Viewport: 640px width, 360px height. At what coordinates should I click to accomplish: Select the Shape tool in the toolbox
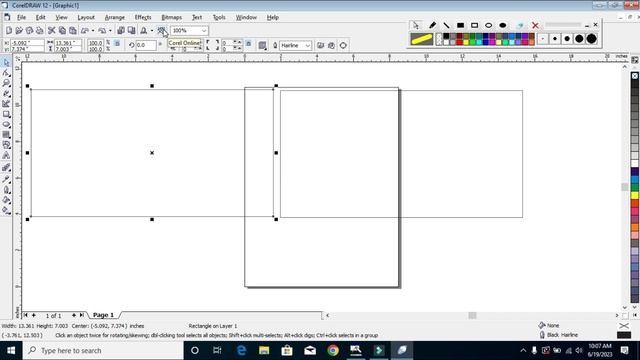click(x=6, y=73)
